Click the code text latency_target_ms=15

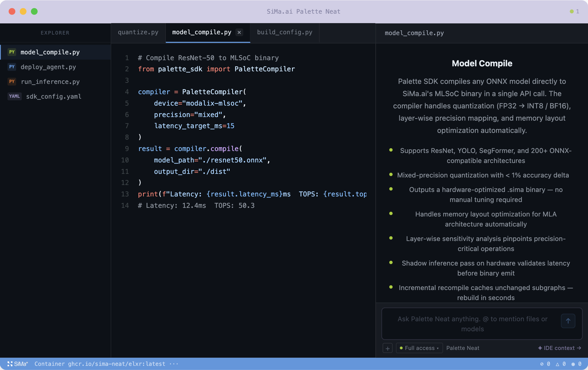194,126
